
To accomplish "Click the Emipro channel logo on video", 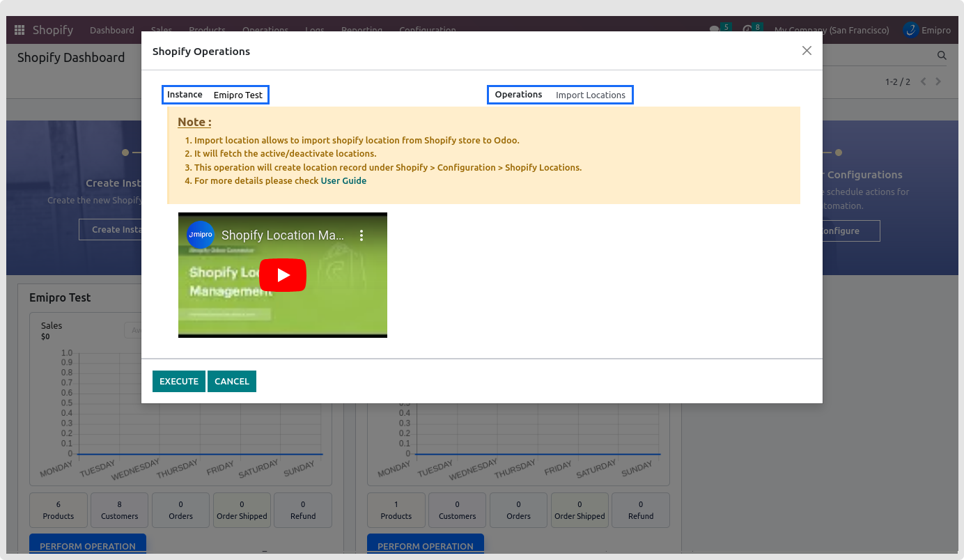I will pos(201,235).
